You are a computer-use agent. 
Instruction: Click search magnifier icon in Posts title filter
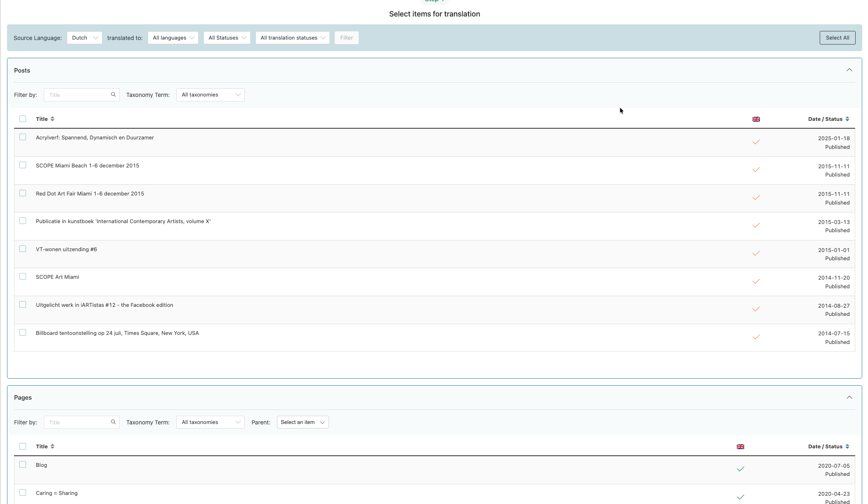click(113, 95)
